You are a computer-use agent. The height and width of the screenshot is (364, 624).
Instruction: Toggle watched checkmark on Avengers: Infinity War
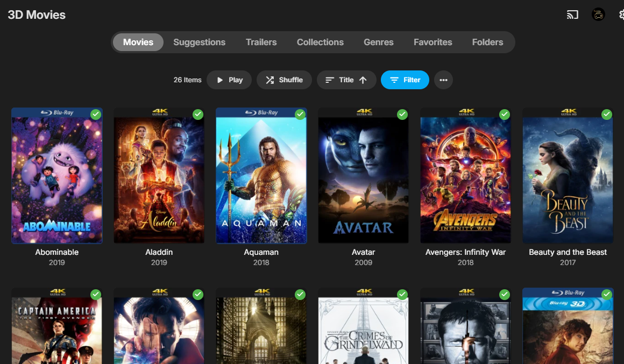point(505,115)
